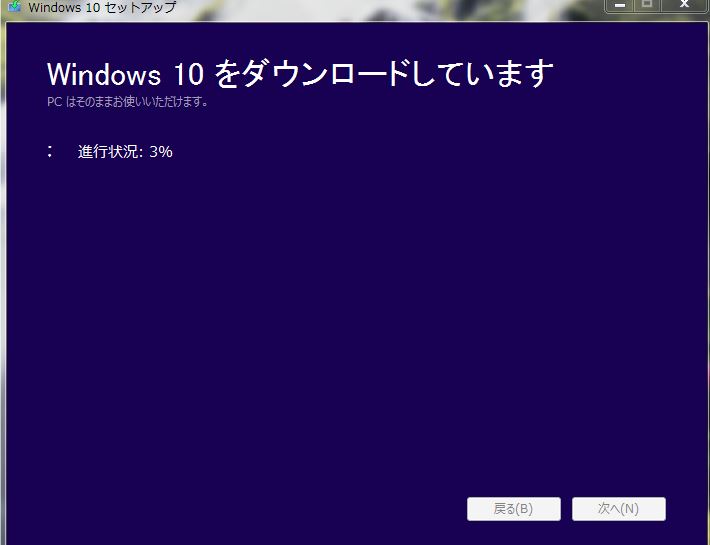Click the 次へ(N) next button
Viewport: 710px width, 545px height.
coord(619,509)
